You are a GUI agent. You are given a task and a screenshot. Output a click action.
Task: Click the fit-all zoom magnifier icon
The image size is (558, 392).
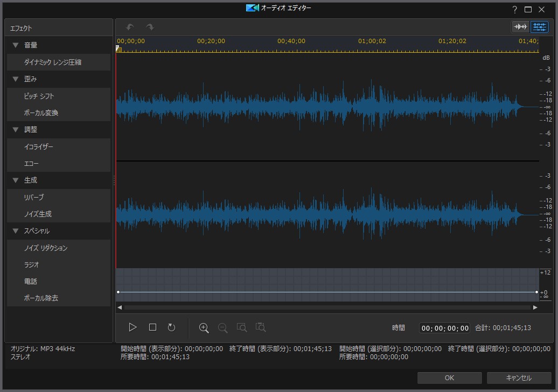[261, 327]
